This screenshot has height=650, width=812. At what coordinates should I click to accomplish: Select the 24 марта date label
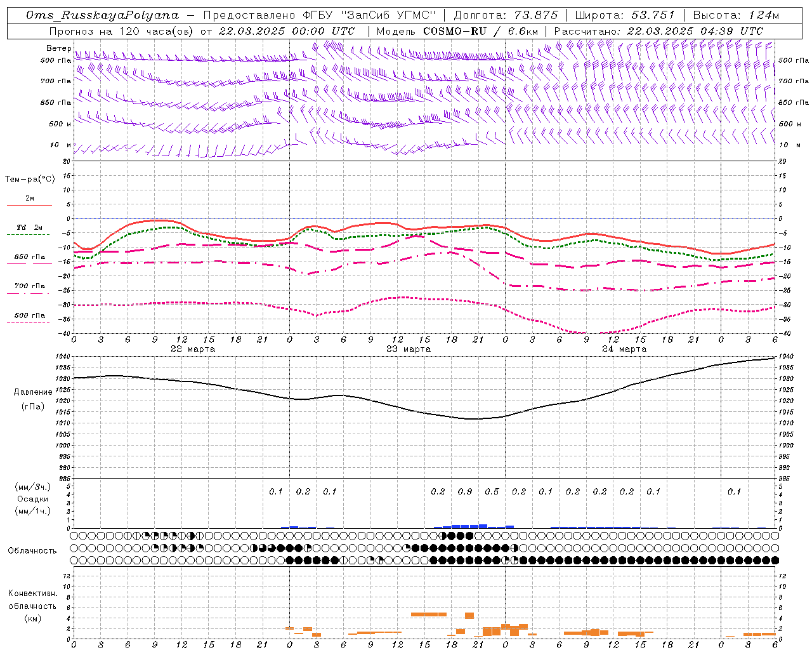(x=624, y=348)
